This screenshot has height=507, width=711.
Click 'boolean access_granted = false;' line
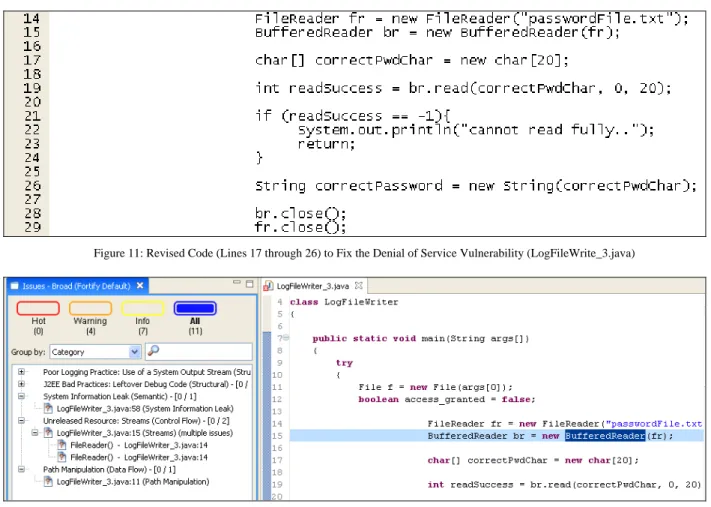point(447,400)
